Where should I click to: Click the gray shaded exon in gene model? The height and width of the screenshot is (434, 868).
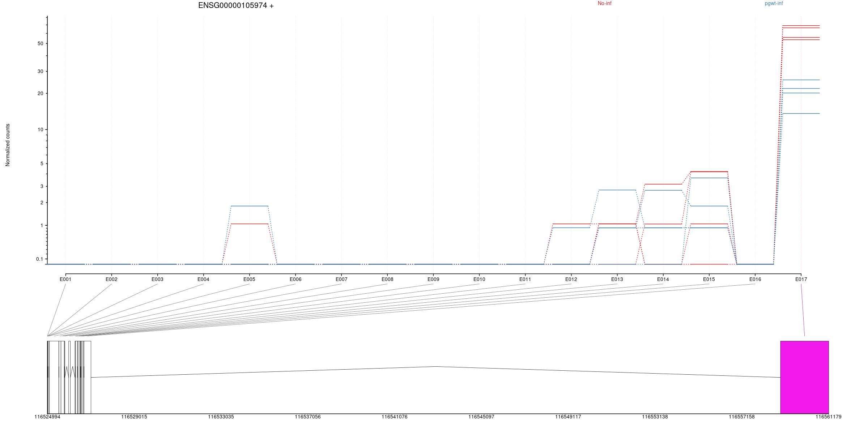pyautogui.click(x=80, y=377)
